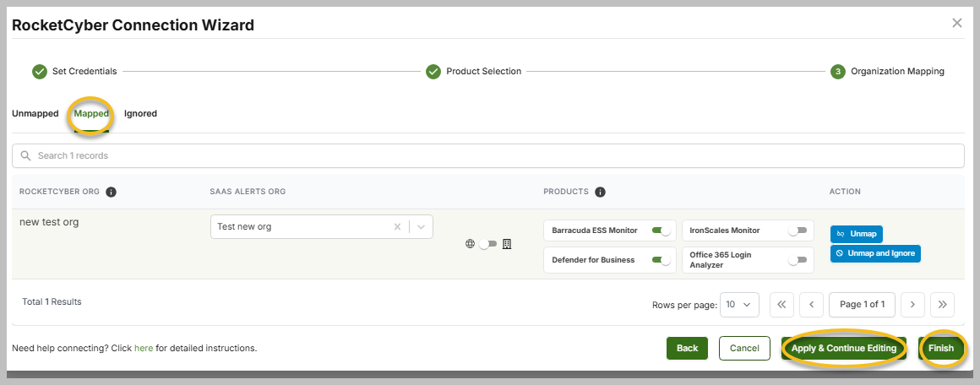Open the Ignored tab
Image resolution: width=980 pixels, height=385 pixels.
coord(140,114)
